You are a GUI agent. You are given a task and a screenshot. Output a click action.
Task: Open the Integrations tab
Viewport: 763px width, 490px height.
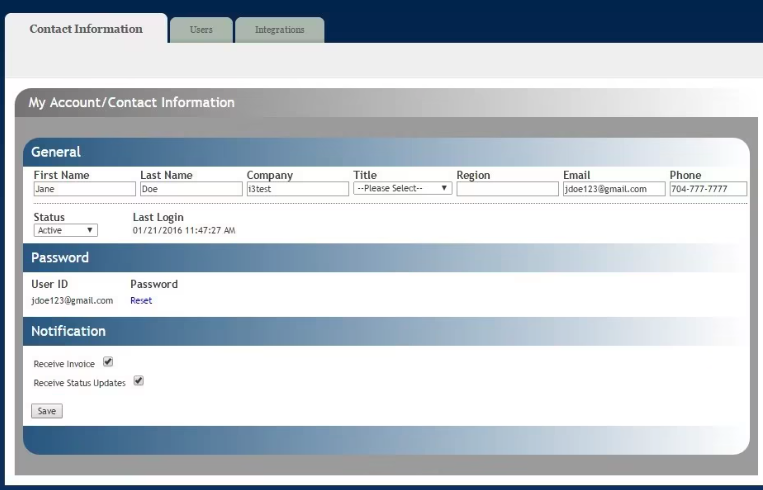(279, 30)
